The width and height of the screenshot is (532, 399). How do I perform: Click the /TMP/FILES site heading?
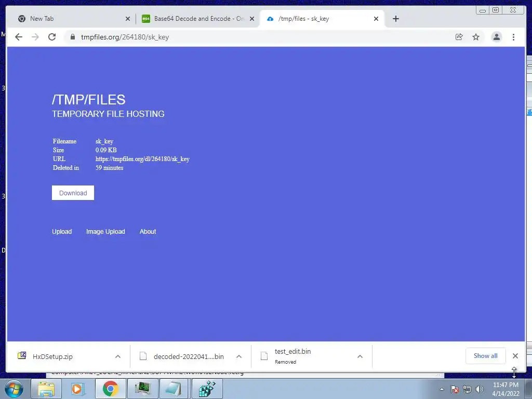88,100
